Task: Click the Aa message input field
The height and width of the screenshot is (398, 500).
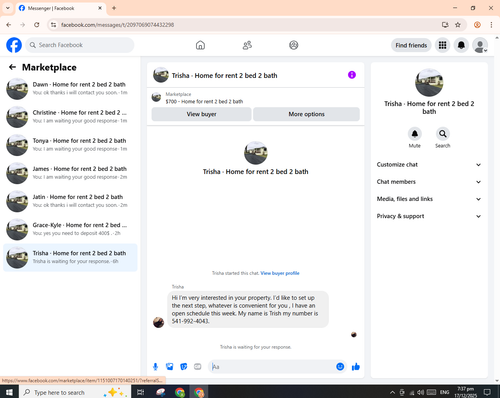Action: pyautogui.click(x=272, y=367)
